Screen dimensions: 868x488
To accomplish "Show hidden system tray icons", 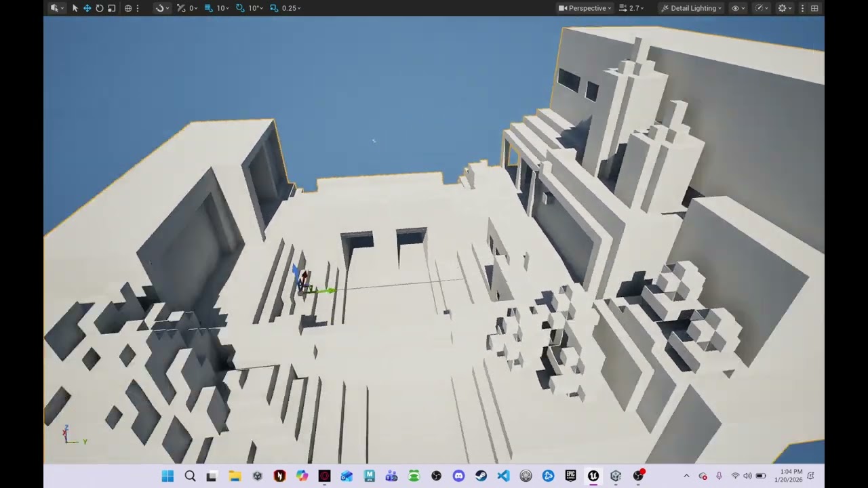I will 686,476.
